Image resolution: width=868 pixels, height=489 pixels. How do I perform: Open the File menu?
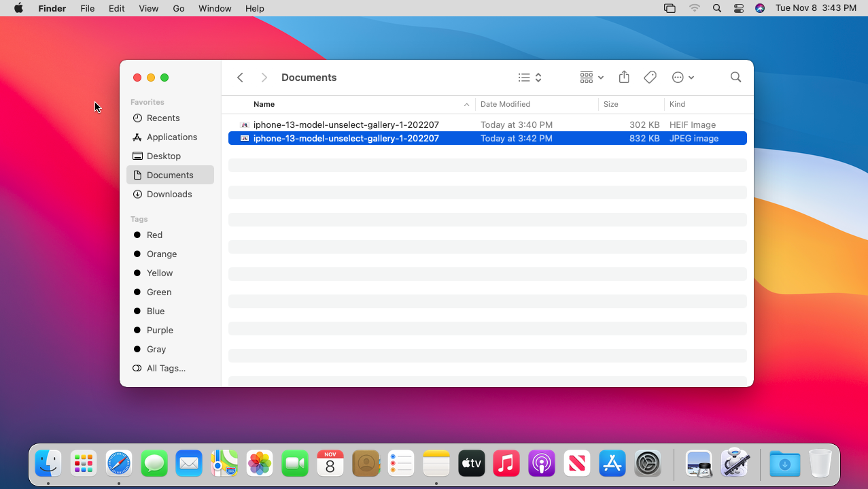tap(87, 8)
